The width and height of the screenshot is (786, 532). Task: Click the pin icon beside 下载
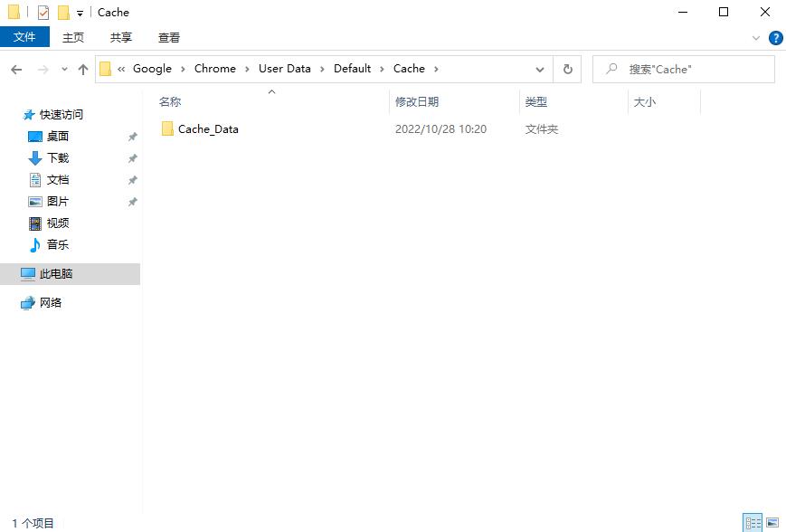(x=132, y=158)
